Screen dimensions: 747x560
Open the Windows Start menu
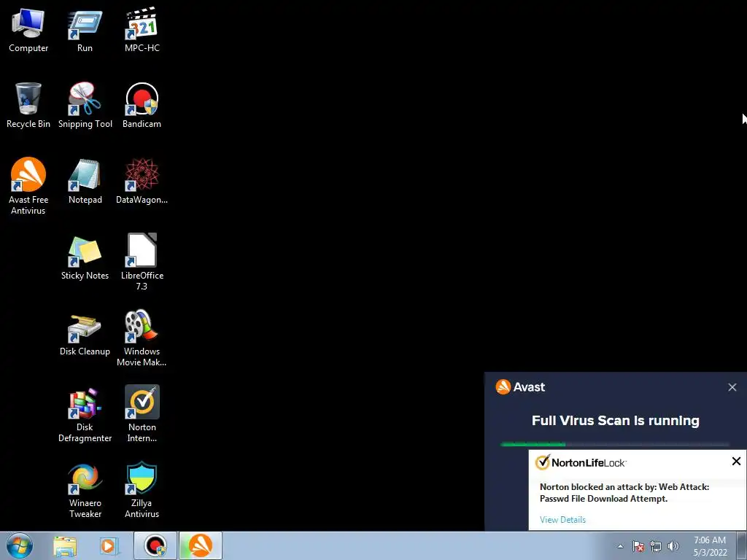(x=19, y=545)
